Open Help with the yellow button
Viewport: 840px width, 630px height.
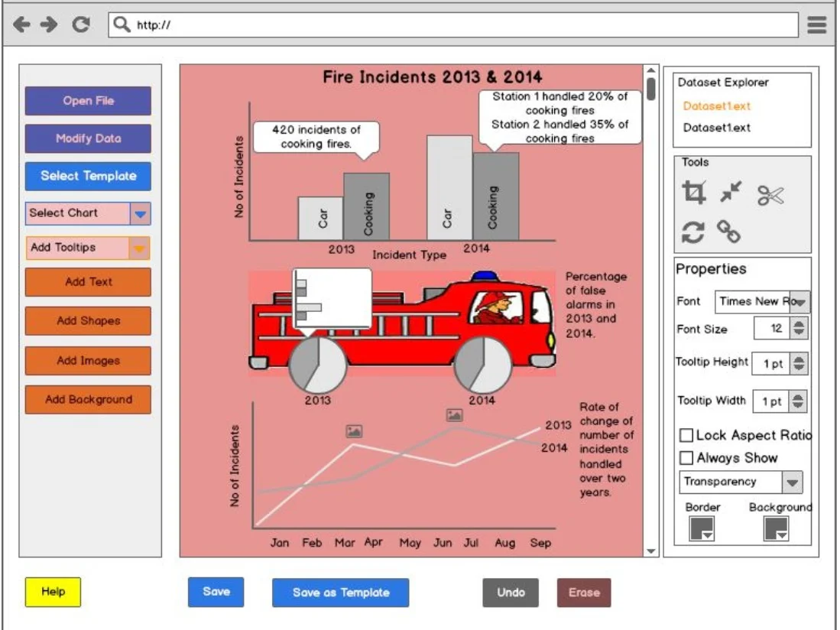(53, 592)
